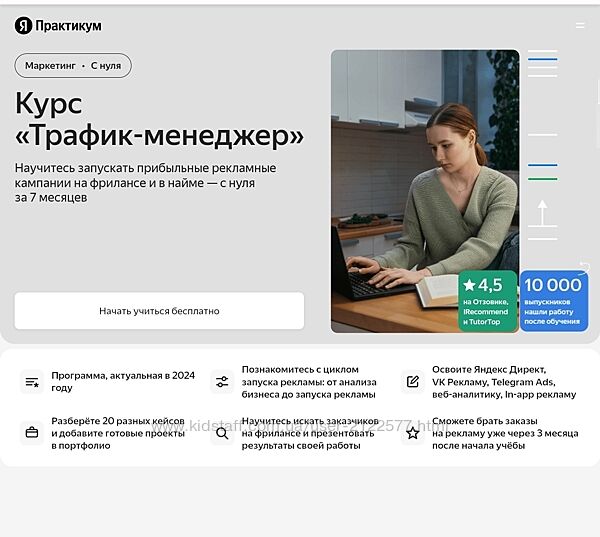The image size is (600, 537).
Task: Click the magnifier icon beside 'Научитесь искать заказчиков'
Action: (x=222, y=433)
